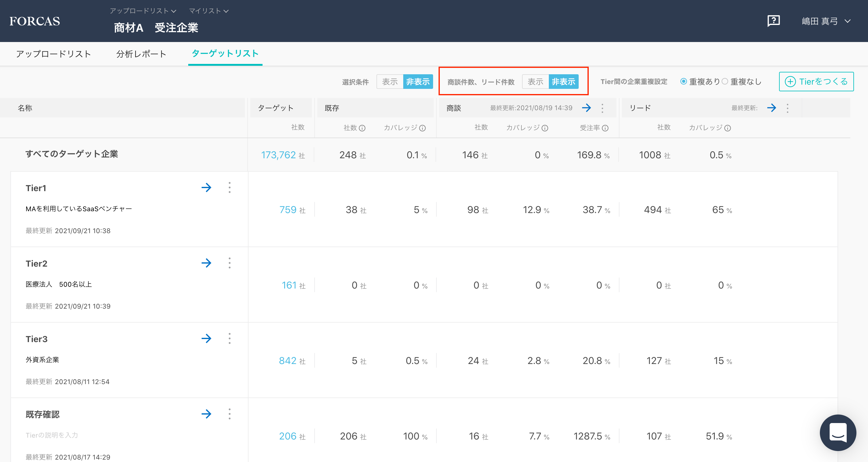Open the 嶋田 真弓 user menu

pos(826,21)
